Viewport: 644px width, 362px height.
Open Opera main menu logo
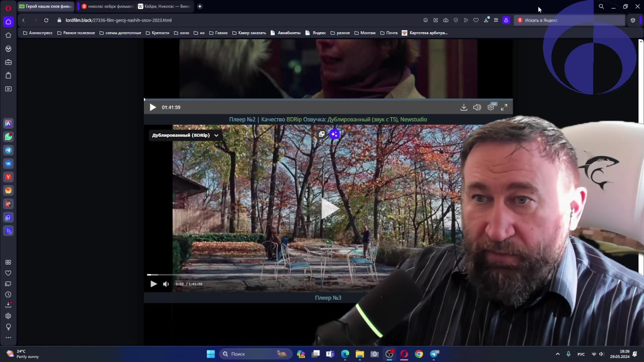8,8
